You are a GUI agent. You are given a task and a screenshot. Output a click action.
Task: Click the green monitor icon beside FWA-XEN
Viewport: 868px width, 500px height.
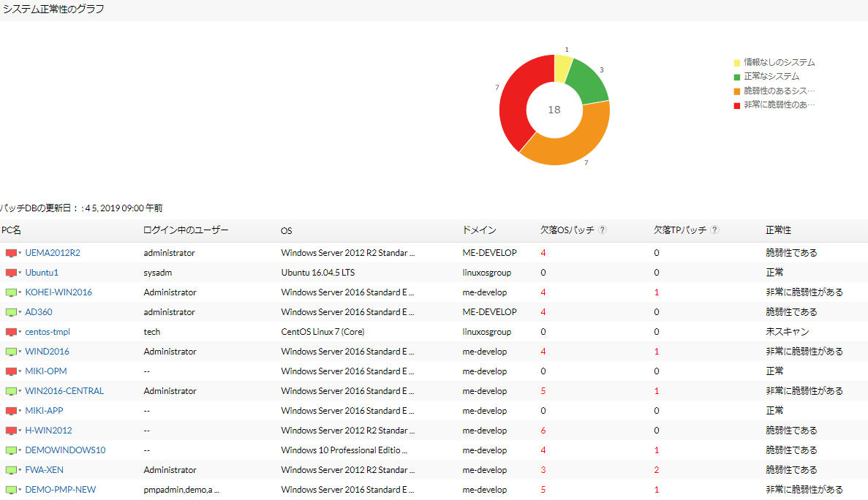10,470
